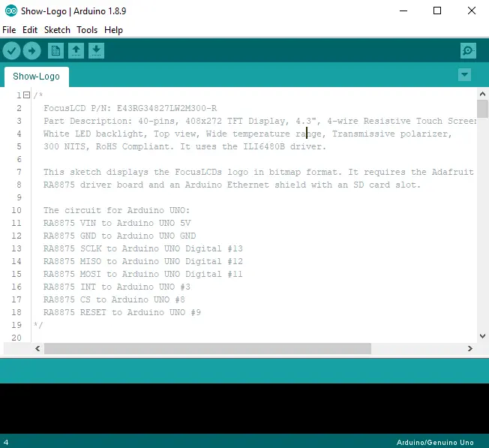This screenshot has height=448, width=489.
Task: Click the horizontal scrollbar right arrow
Action: (x=469, y=349)
